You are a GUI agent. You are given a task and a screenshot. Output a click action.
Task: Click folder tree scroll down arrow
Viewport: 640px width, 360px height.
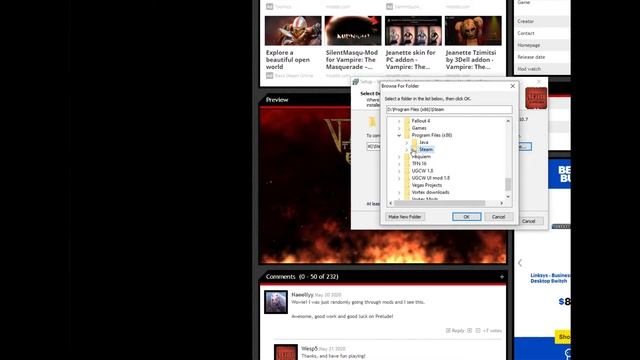coord(508,197)
